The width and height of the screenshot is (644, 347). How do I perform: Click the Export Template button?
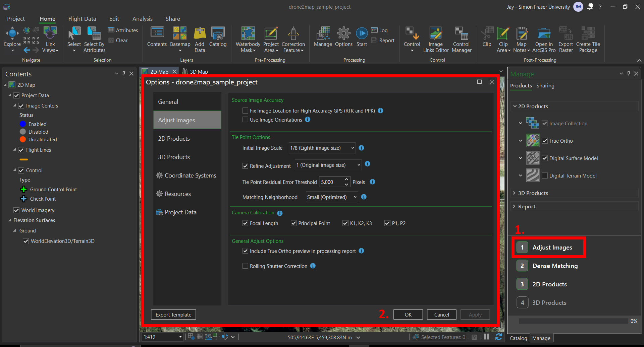(173, 315)
